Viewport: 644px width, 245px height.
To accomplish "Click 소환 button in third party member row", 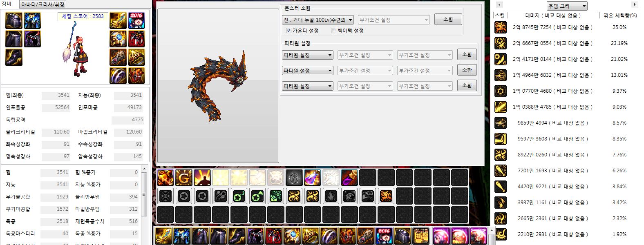I will click(467, 86).
